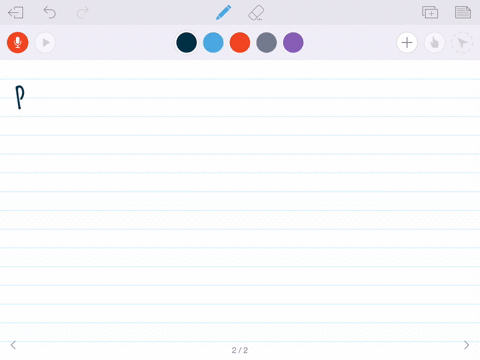Start recording with the red microphone button
Screen dimensions: 480x360
pos(18,43)
